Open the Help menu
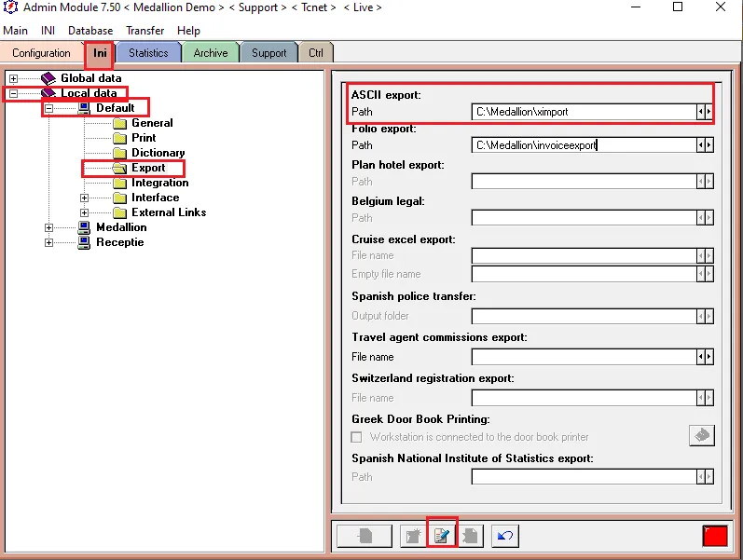 pyautogui.click(x=188, y=31)
